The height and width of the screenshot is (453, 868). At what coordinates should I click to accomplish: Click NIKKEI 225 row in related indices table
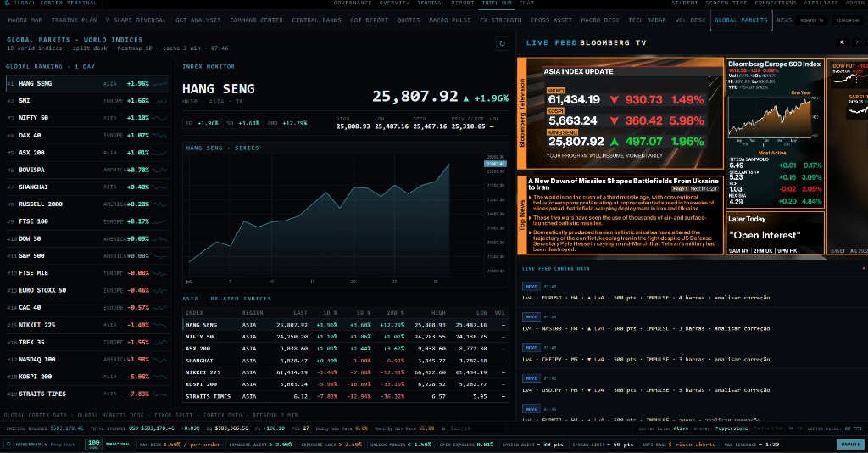pyautogui.click(x=346, y=372)
